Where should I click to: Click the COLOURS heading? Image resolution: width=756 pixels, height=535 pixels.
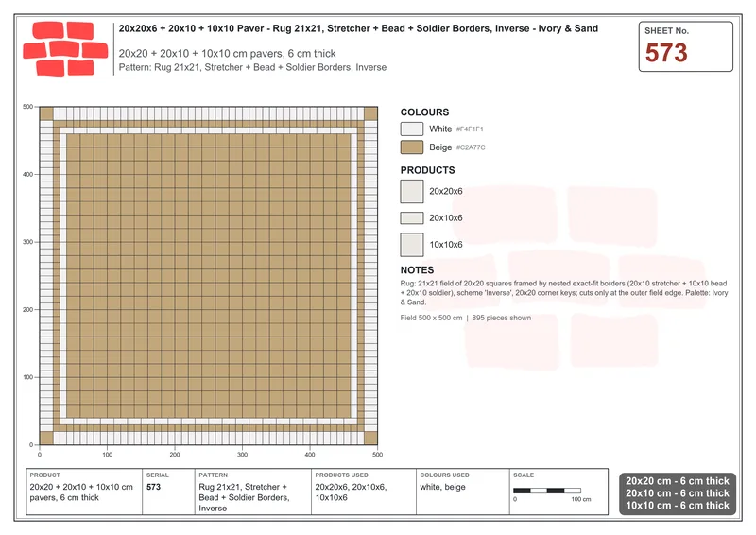coord(424,112)
